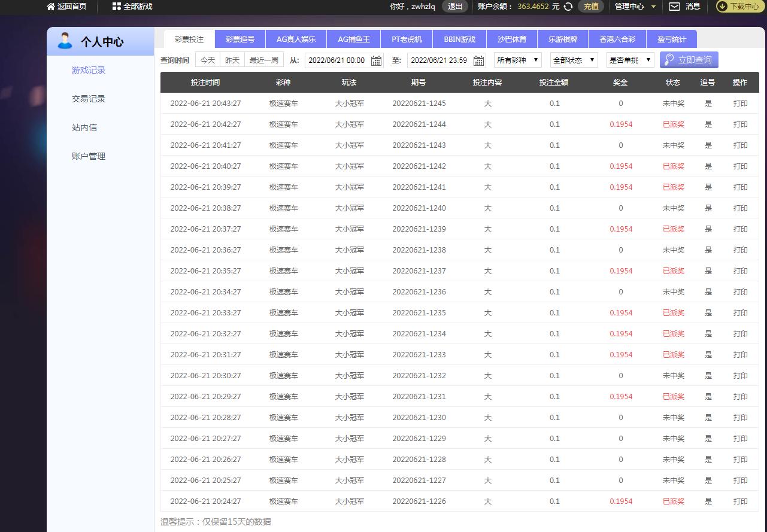The image size is (767, 532).
Task: Refresh balance with the circular arrow icon
Action: coord(568,7)
